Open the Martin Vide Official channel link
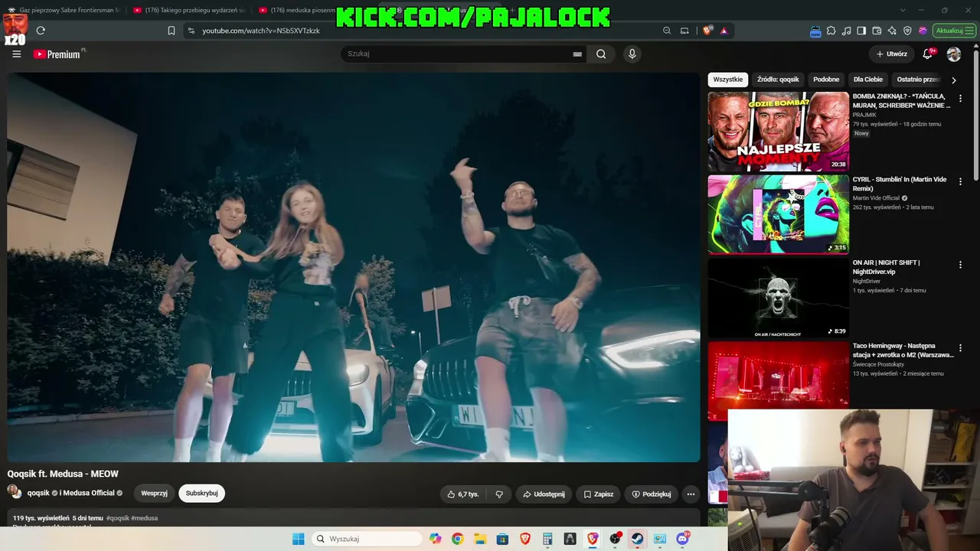Viewport: 980px width, 551px height. (877, 198)
